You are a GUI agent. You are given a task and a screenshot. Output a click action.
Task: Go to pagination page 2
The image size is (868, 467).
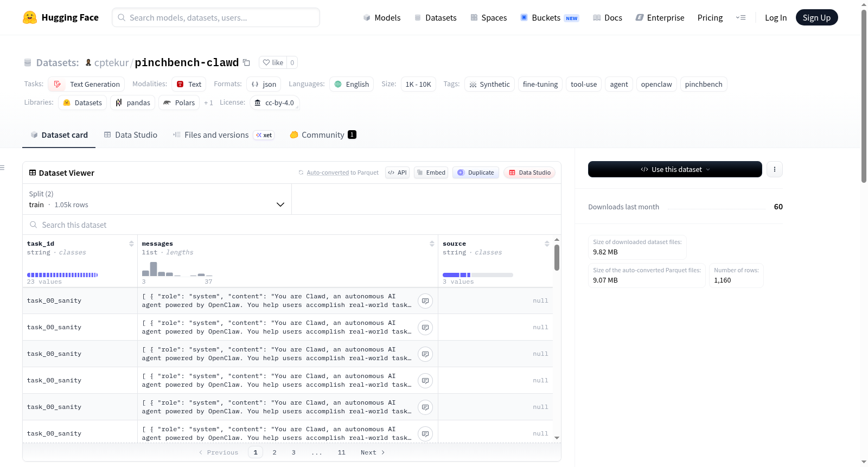[x=275, y=452]
